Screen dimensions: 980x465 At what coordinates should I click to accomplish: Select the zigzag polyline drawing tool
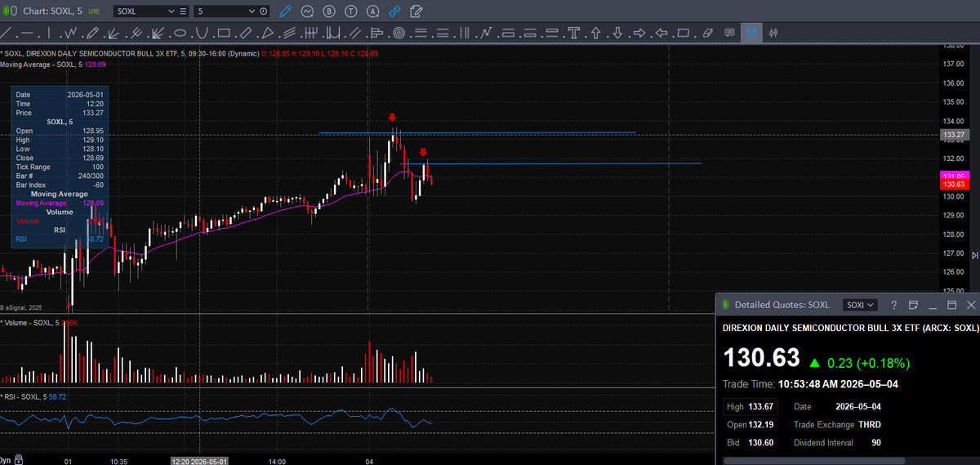71,34
